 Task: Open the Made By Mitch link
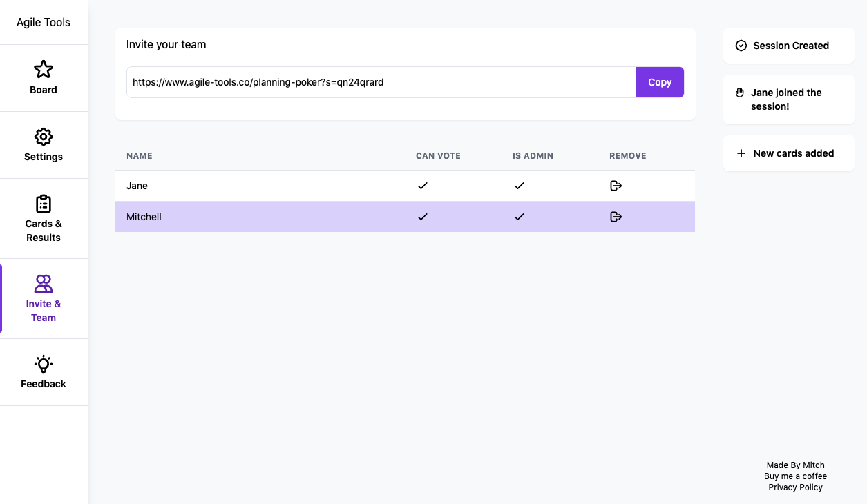(x=796, y=465)
